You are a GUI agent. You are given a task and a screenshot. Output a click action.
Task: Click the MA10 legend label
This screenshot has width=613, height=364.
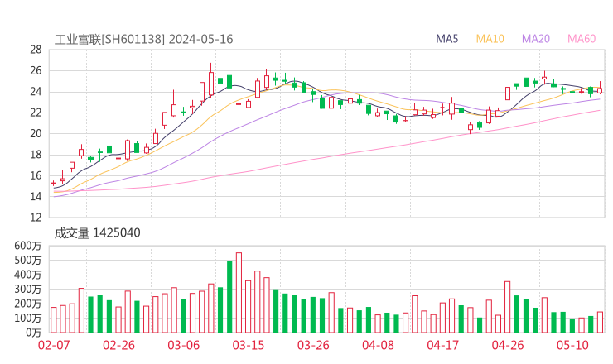490,39
